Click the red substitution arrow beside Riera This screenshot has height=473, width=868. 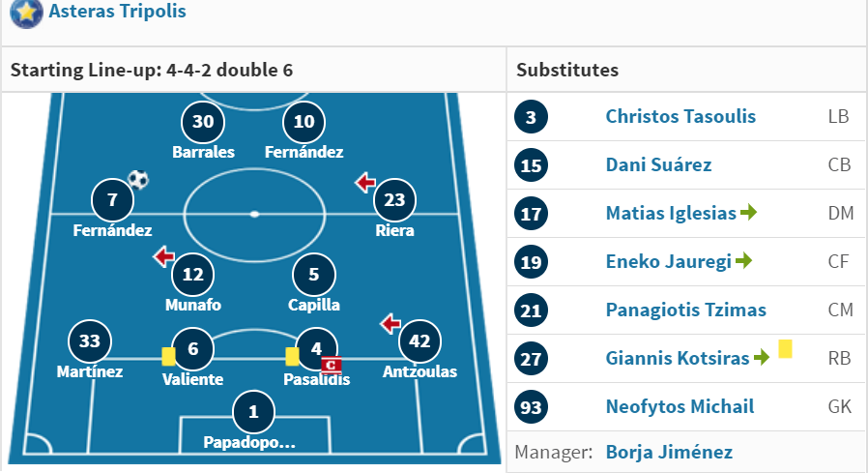[365, 182]
